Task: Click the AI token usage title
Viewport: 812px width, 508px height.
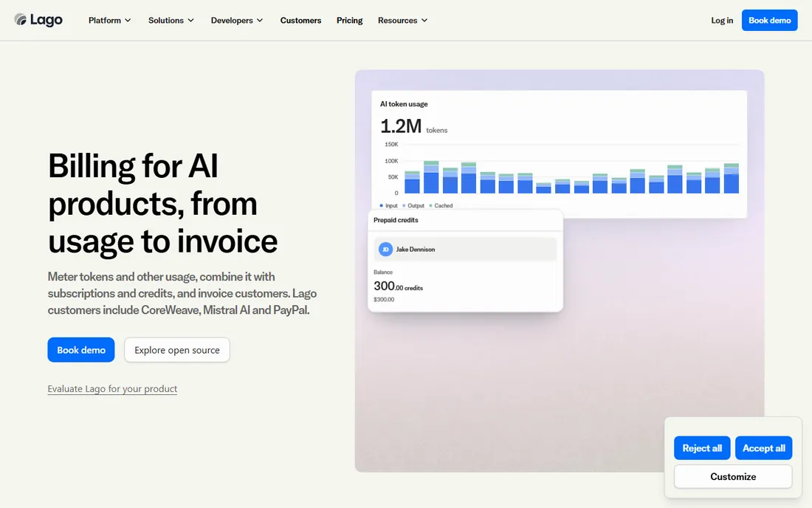Action: point(404,104)
